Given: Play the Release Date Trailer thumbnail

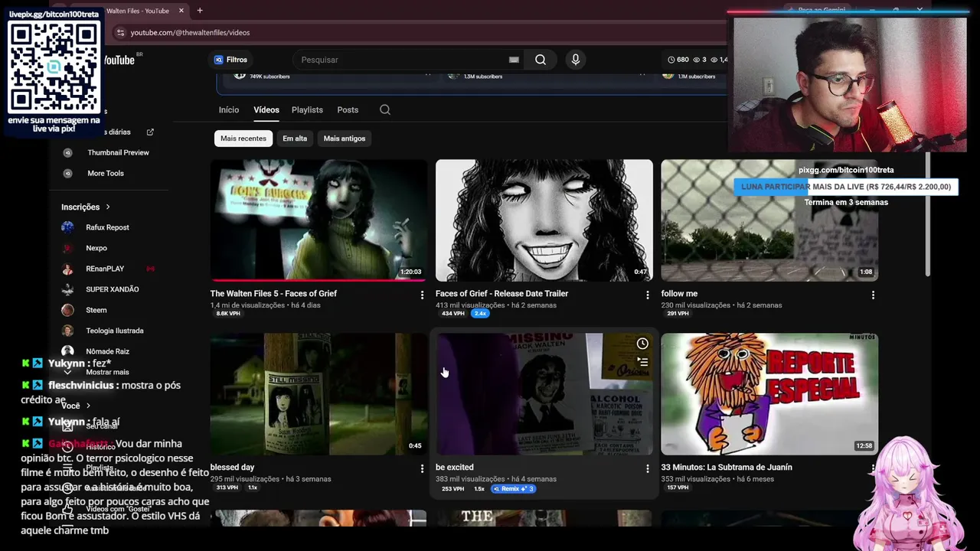Looking at the screenshot, I should click(544, 220).
